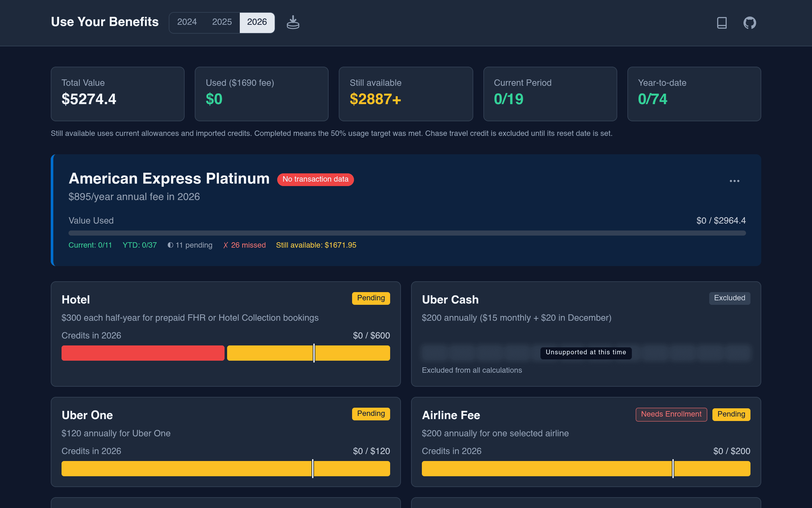Open the GitHub repository icon

tap(750, 23)
